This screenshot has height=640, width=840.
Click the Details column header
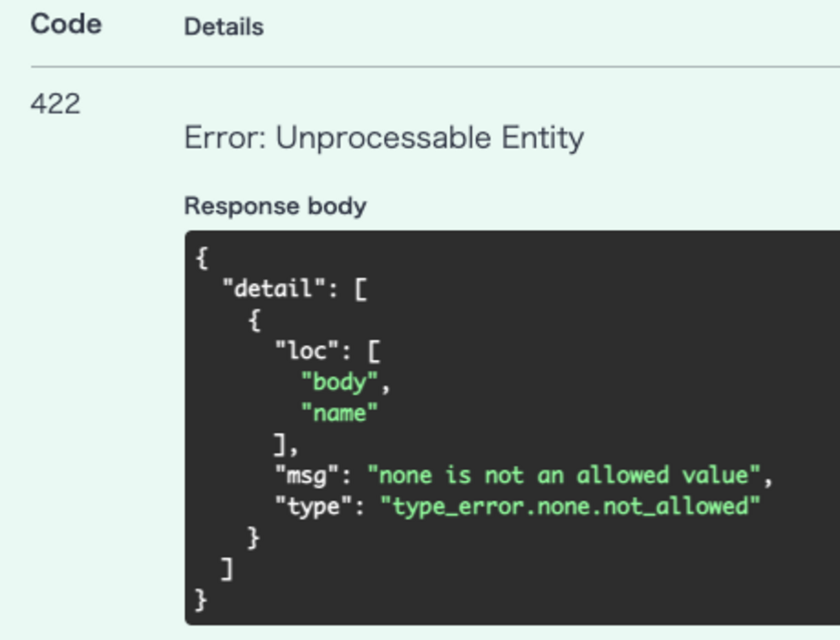coord(224,27)
